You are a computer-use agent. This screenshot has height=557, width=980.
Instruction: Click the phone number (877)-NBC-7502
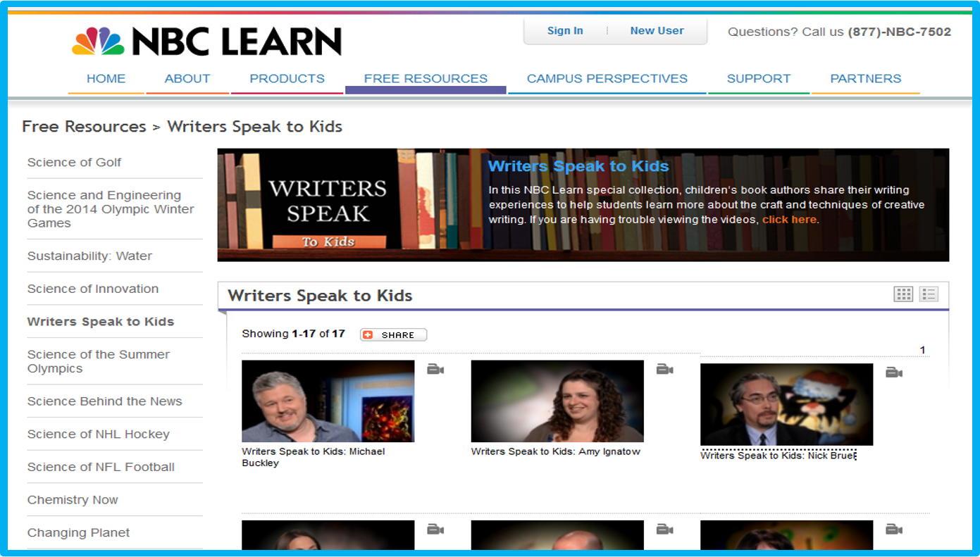pyautogui.click(x=900, y=32)
